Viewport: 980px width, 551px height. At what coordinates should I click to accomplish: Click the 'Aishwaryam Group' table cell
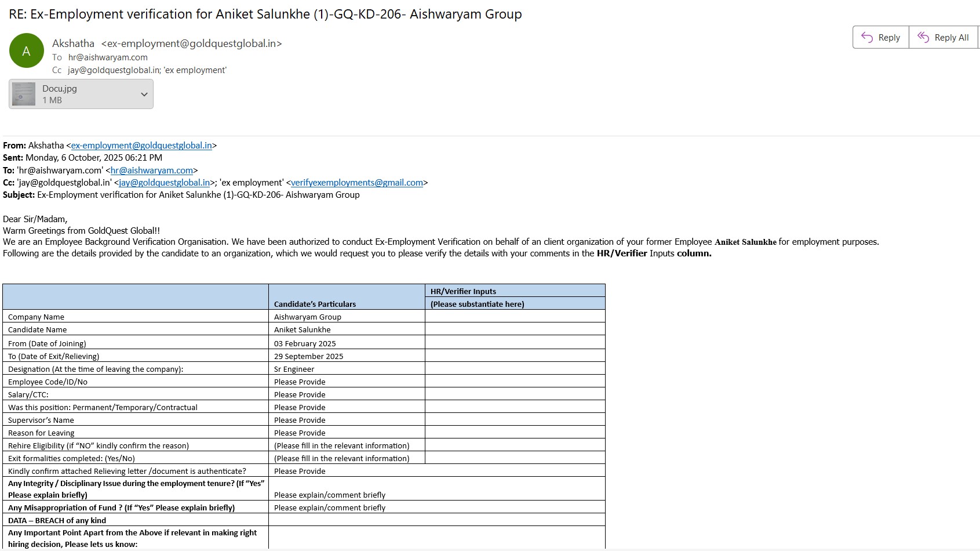tap(308, 317)
